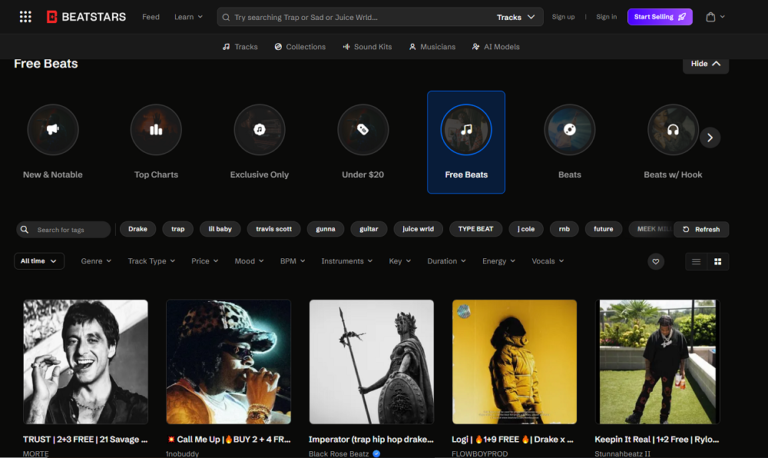Focus the Search for tags field
Viewport: 768px width, 458px height.
(x=64, y=229)
